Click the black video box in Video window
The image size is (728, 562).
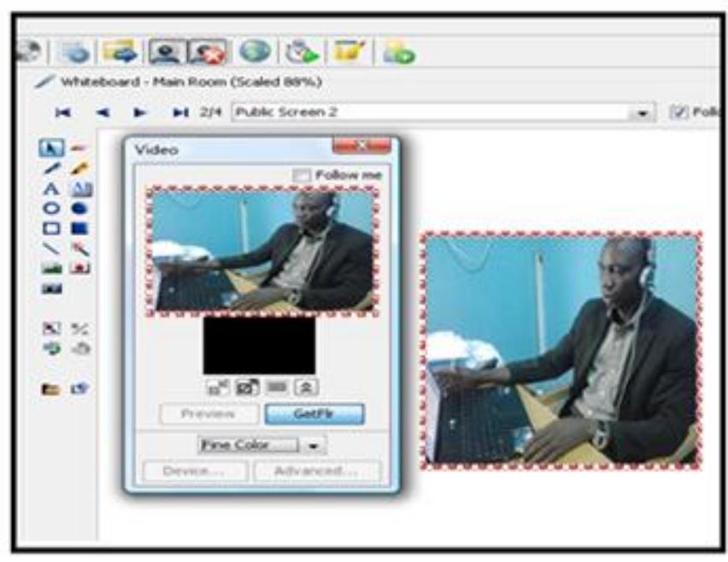(x=259, y=345)
